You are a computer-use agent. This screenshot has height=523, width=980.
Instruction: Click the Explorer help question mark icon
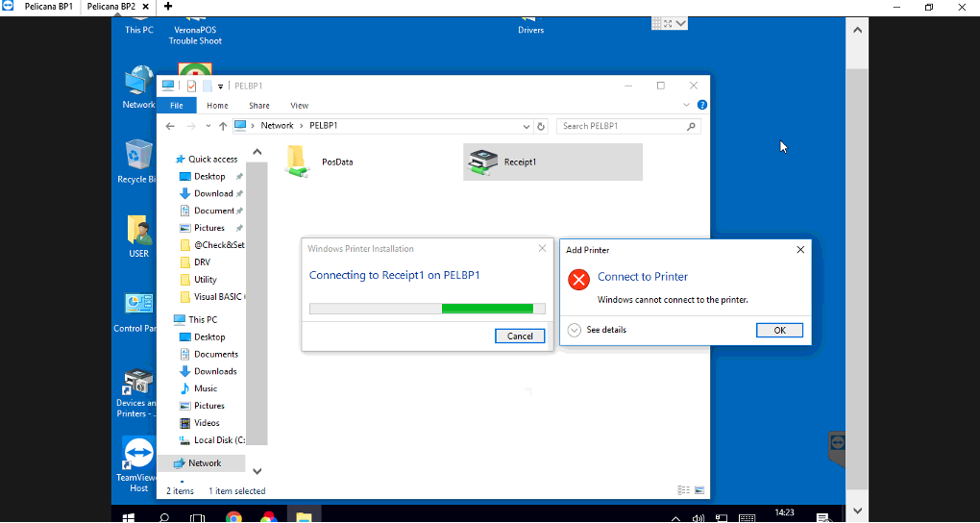pos(702,105)
